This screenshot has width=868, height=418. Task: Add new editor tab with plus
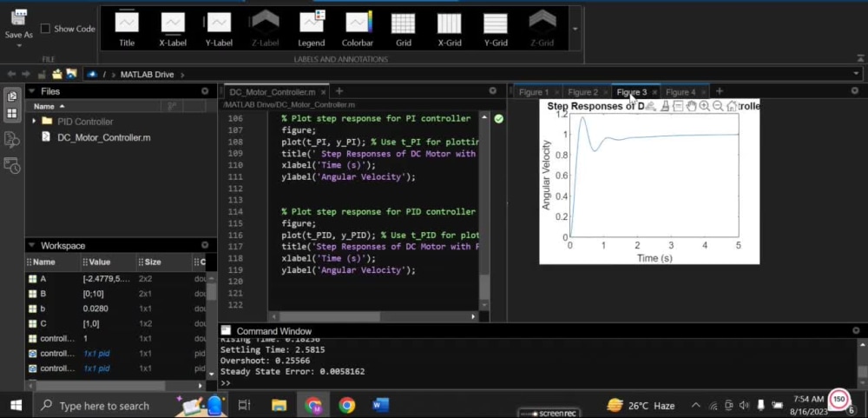(339, 91)
